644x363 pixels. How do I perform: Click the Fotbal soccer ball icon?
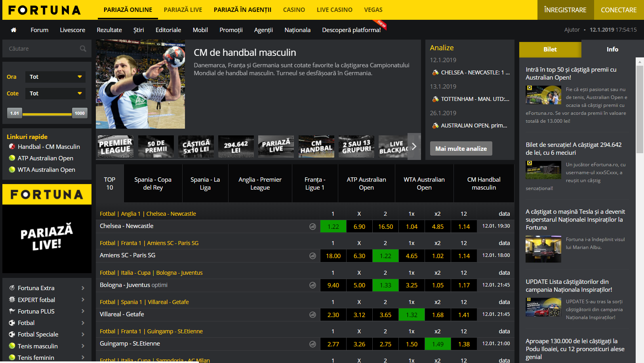12,323
